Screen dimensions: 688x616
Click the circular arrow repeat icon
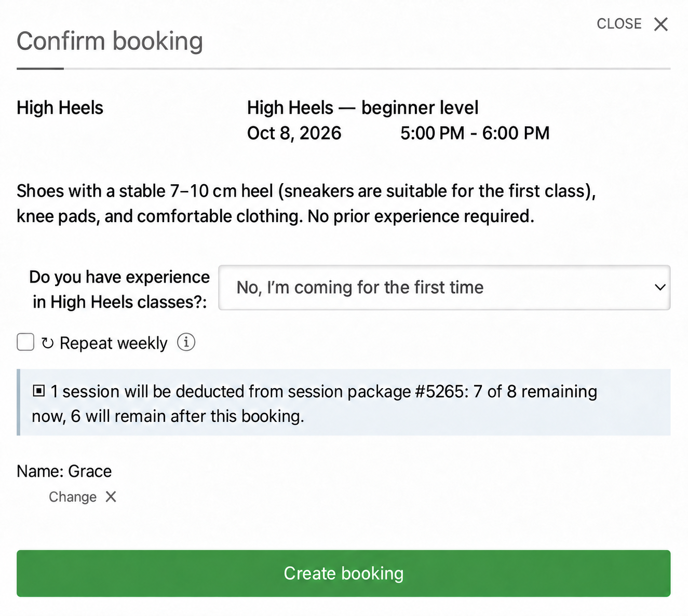[47, 343]
